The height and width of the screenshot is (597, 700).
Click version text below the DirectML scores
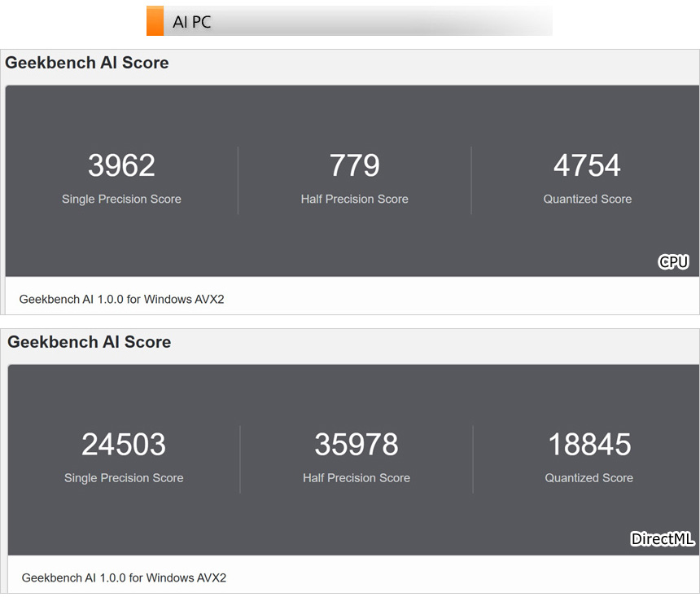click(x=124, y=577)
